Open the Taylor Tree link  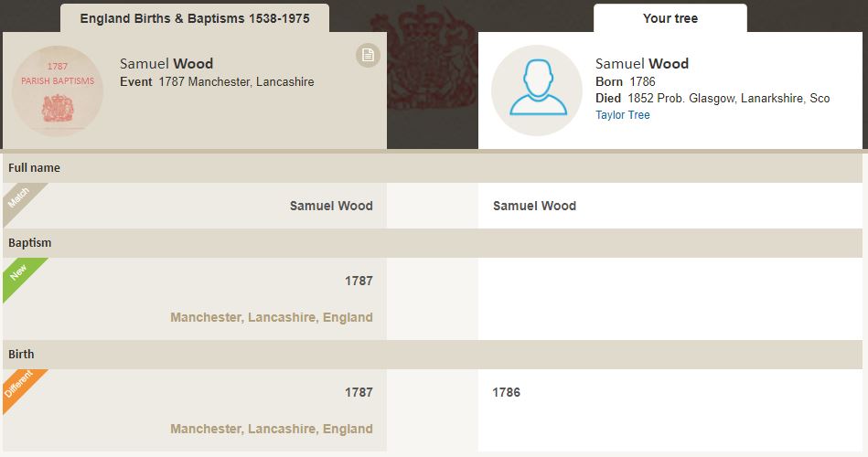[623, 115]
